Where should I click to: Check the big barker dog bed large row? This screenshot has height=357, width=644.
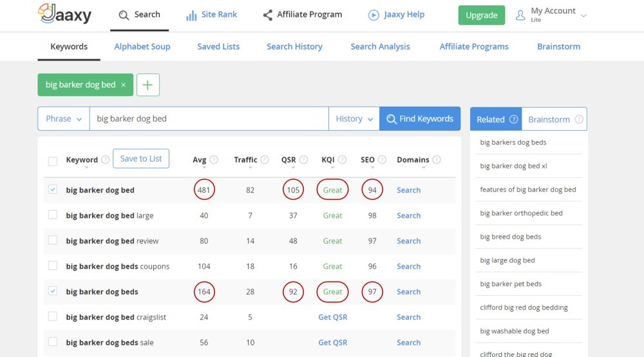coord(53,215)
